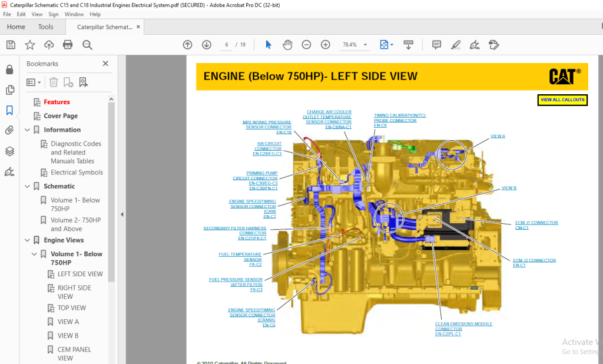603x364 pixels.
Task: Open CLEAN EMISSIONS MODULE CONNECTOR link
Action: coord(463,329)
